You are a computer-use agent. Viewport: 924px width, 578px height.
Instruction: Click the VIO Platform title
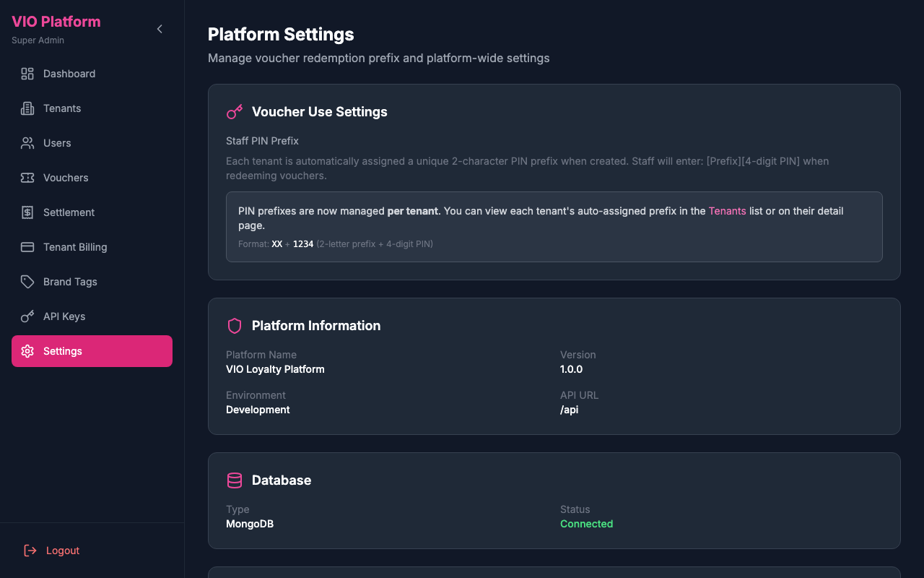coord(56,22)
